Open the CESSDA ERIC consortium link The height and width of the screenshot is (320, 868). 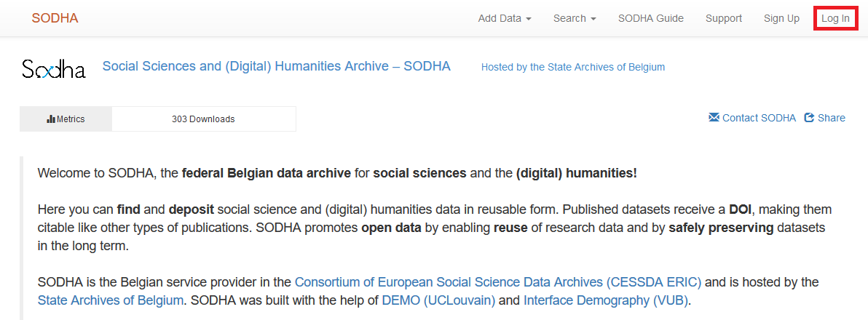pos(498,282)
